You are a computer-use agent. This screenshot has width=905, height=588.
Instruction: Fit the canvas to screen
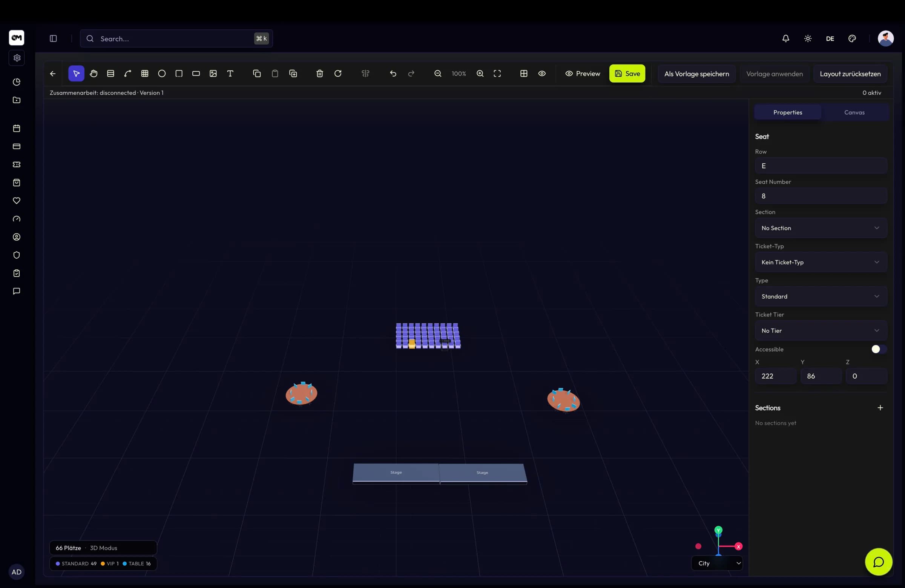(x=497, y=74)
